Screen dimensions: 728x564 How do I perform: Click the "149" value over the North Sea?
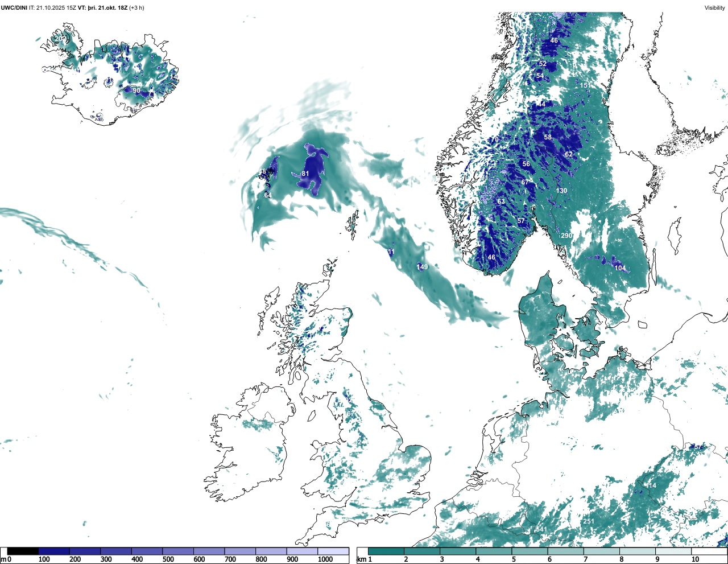pos(422,267)
